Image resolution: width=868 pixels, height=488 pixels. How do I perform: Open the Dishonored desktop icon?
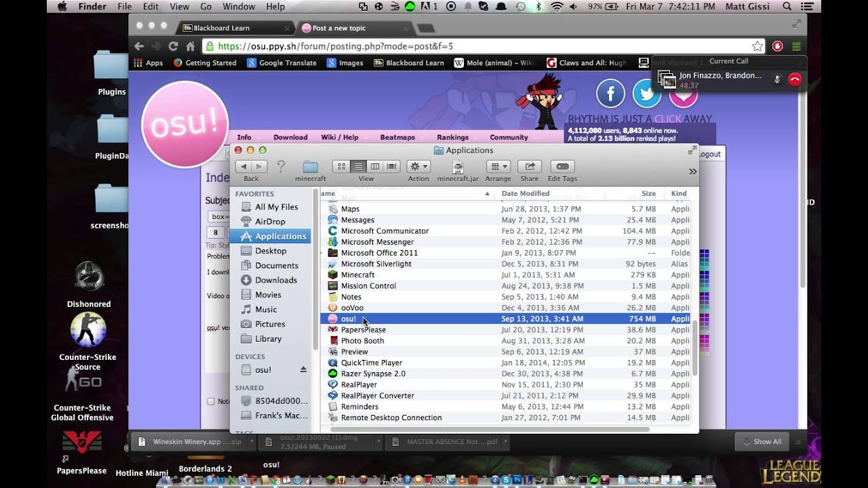pos(88,278)
